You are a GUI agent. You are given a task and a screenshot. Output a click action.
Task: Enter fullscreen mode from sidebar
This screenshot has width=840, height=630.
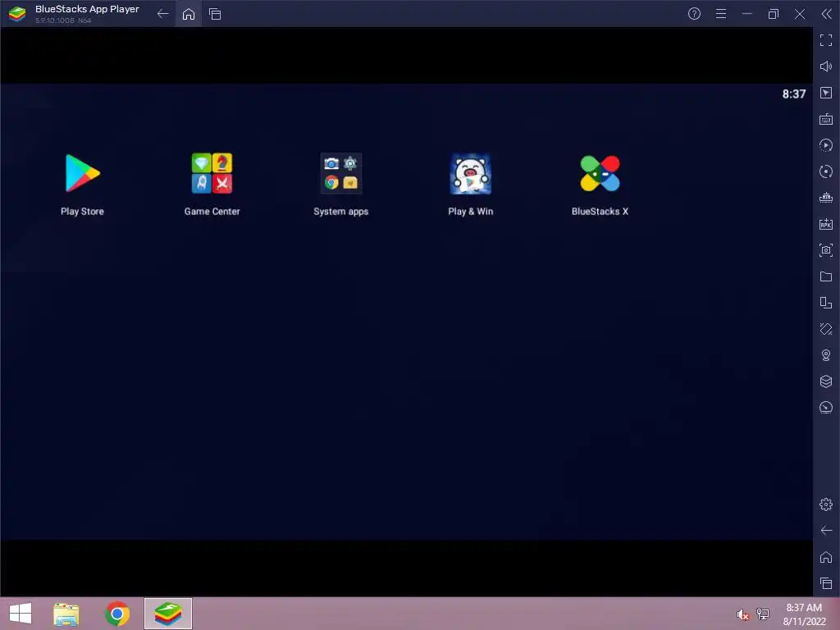(826, 40)
